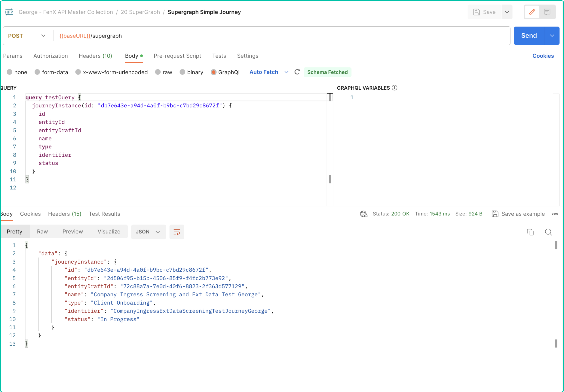The image size is (564, 392).
Task: Click the wrap lines icon
Action: pyautogui.click(x=176, y=232)
